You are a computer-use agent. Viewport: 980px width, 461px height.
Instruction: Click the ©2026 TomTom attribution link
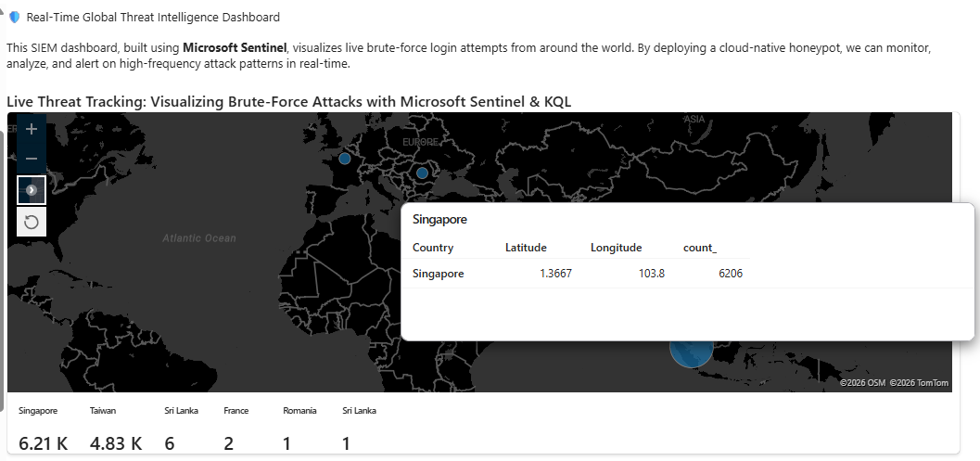click(x=919, y=383)
